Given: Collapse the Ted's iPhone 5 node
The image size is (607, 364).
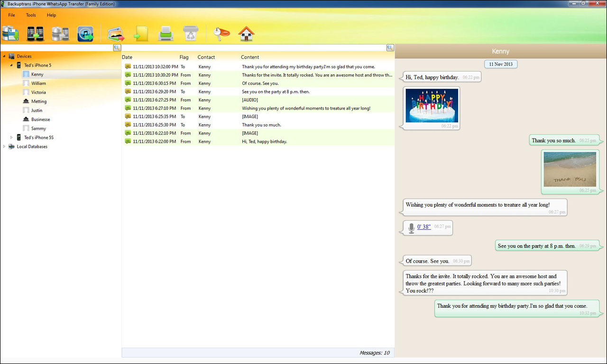Looking at the screenshot, I should click(x=11, y=65).
